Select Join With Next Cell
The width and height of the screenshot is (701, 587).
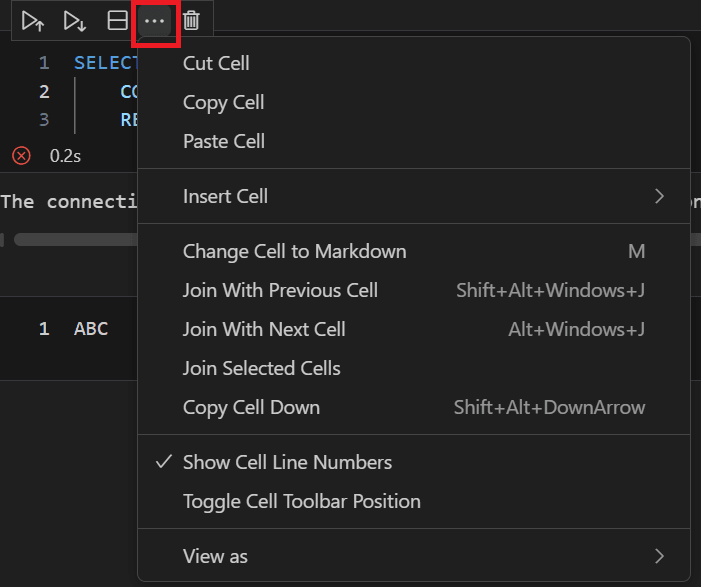point(264,329)
